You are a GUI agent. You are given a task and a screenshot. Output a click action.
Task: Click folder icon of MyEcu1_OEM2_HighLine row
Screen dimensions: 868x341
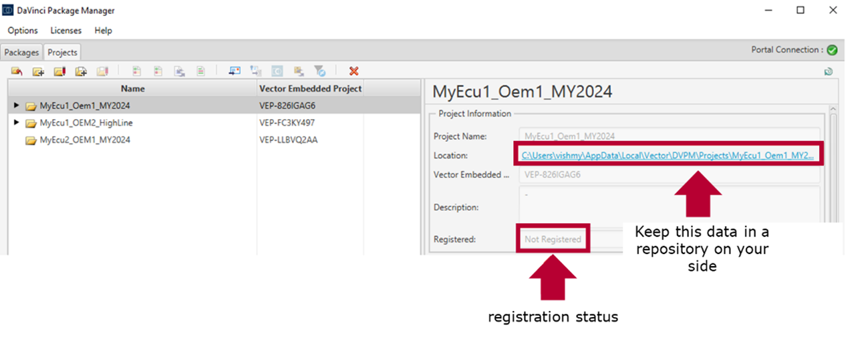pos(31,123)
